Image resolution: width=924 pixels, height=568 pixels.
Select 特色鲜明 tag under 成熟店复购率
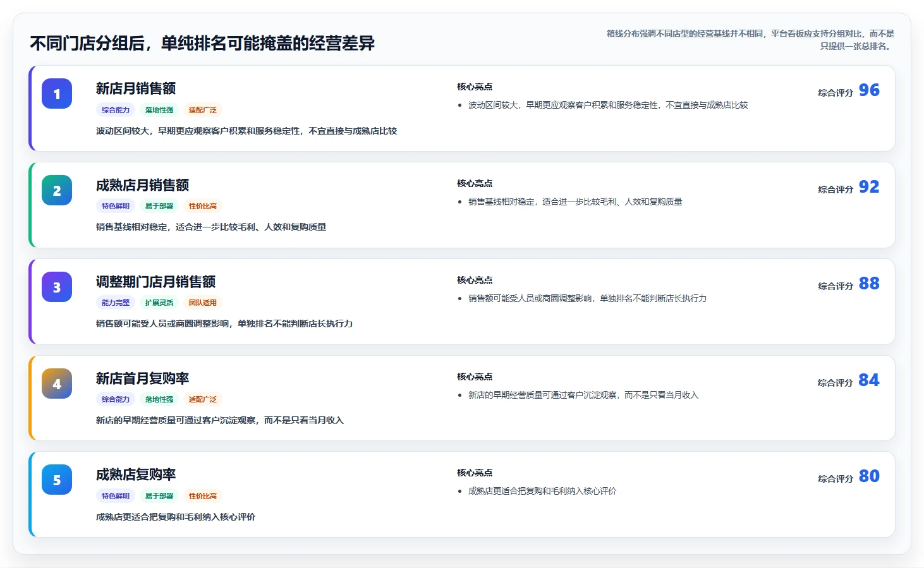(116, 496)
